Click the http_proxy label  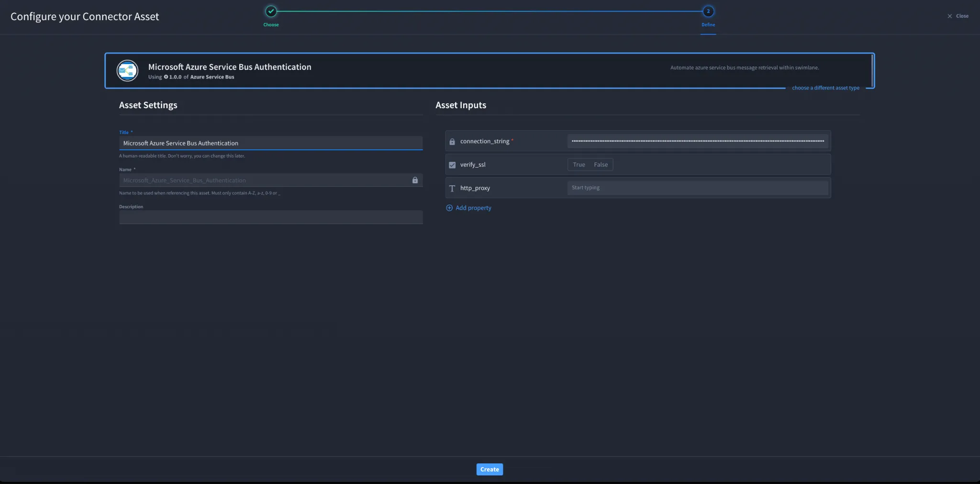(x=475, y=188)
